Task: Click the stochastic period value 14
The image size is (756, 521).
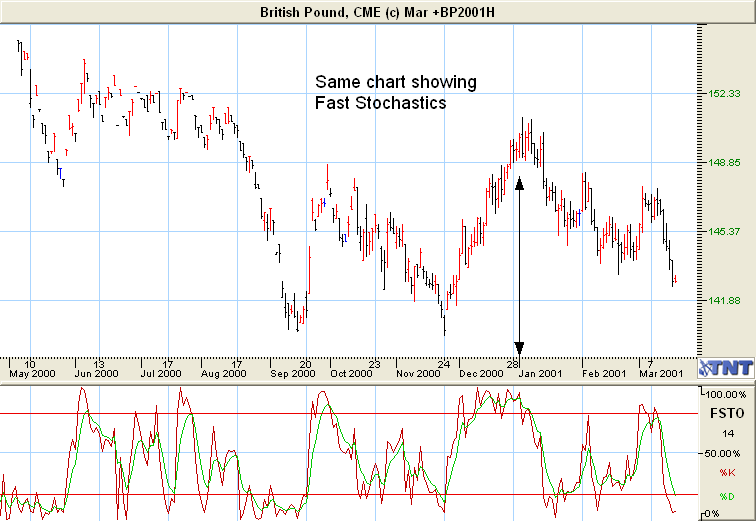Action: click(x=728, y=433)
